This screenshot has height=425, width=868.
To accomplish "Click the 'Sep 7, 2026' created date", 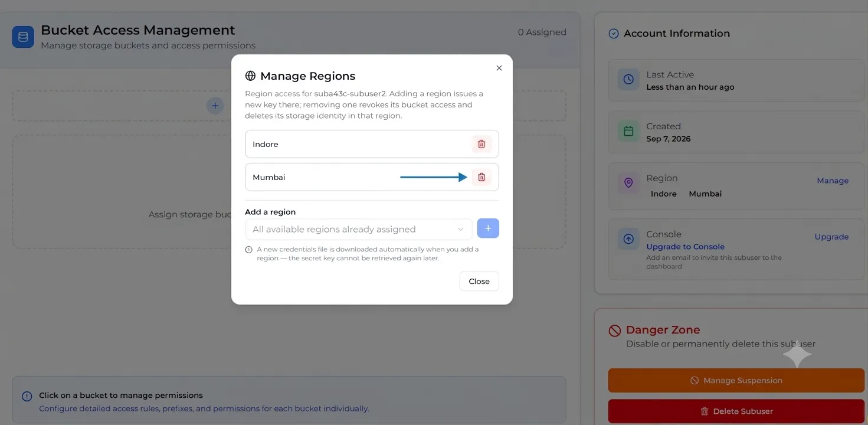I will pyautogui.click(x=669, y=139).
